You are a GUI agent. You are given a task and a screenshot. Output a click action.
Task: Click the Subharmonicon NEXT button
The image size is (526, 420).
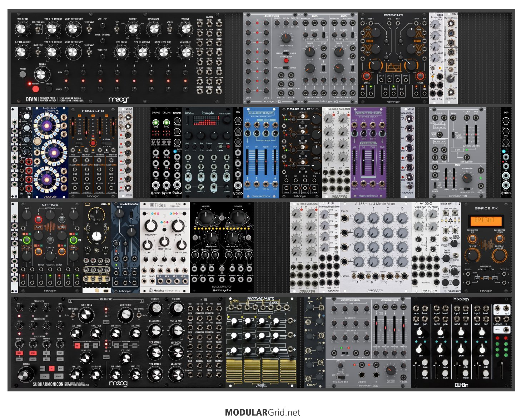(x=60, y=369)
